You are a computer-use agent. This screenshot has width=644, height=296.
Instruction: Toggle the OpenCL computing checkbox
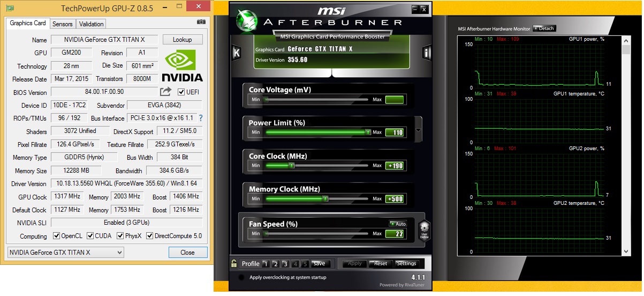[56, 236]
